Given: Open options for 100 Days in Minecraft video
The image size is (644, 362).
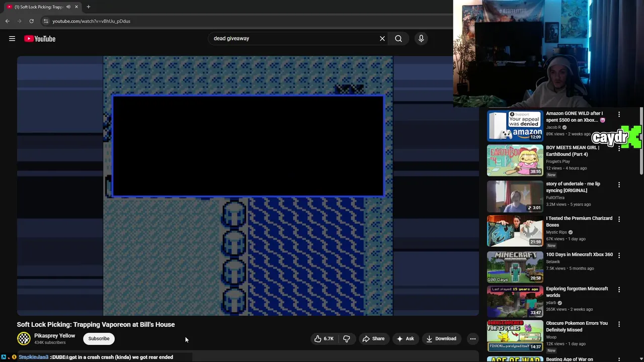Looking at the screenshot, I should point(619,255).
